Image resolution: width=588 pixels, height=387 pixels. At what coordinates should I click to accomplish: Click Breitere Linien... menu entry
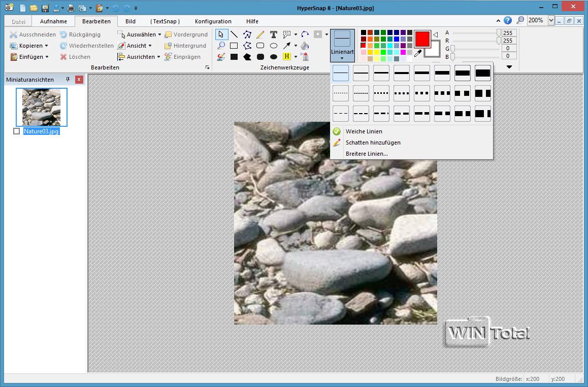click(367, 154)
